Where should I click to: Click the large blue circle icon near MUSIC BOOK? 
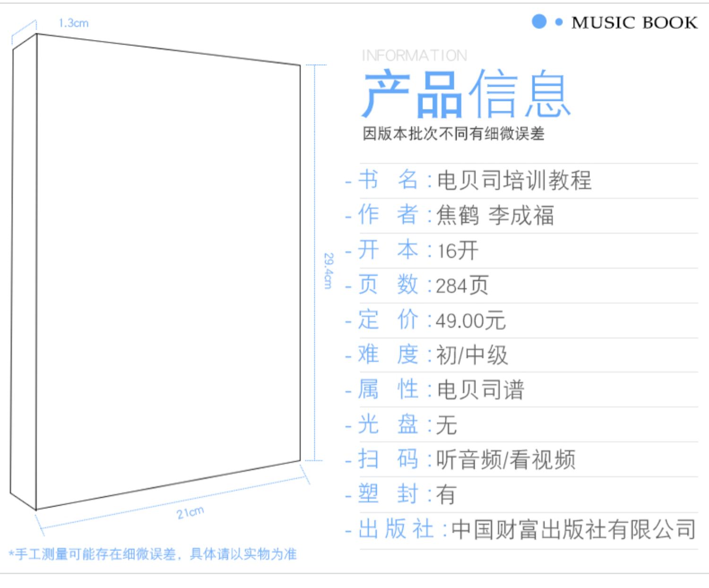(540, 21)
